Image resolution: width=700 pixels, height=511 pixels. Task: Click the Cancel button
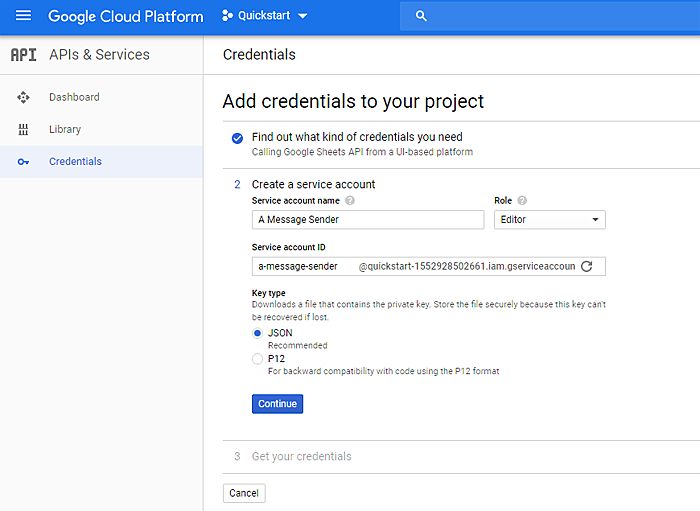coord(244,493)
